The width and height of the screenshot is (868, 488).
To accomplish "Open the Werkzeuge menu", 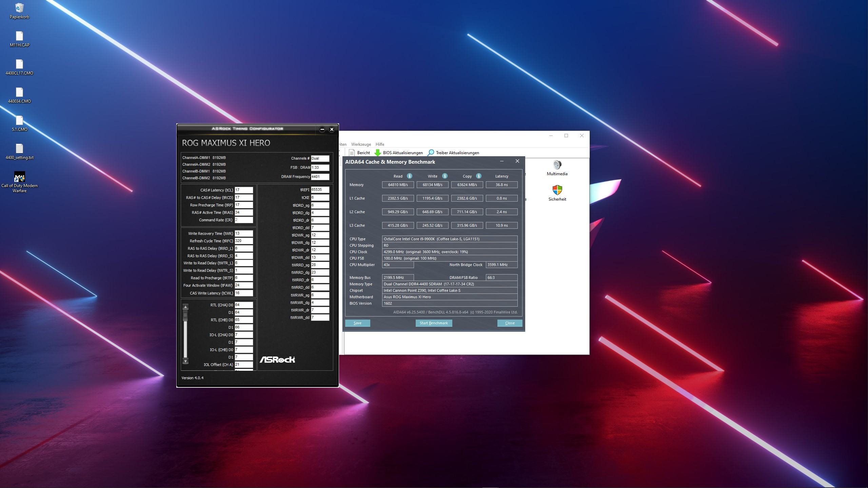I will tap(361, 144).
